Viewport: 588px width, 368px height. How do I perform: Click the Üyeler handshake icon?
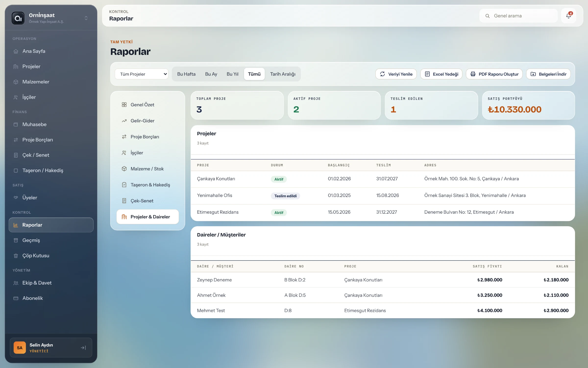(x=16, y=197)
